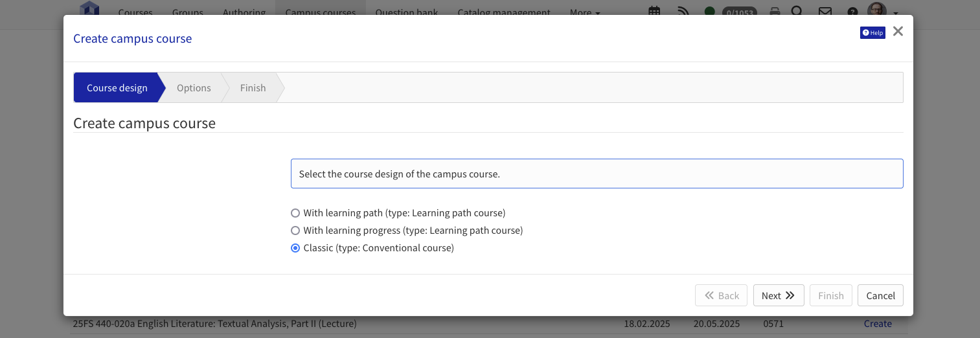Close the Create campus course dialog
Image resolution: width=980 pixels, height=338 pixels.
pos(897,31)
